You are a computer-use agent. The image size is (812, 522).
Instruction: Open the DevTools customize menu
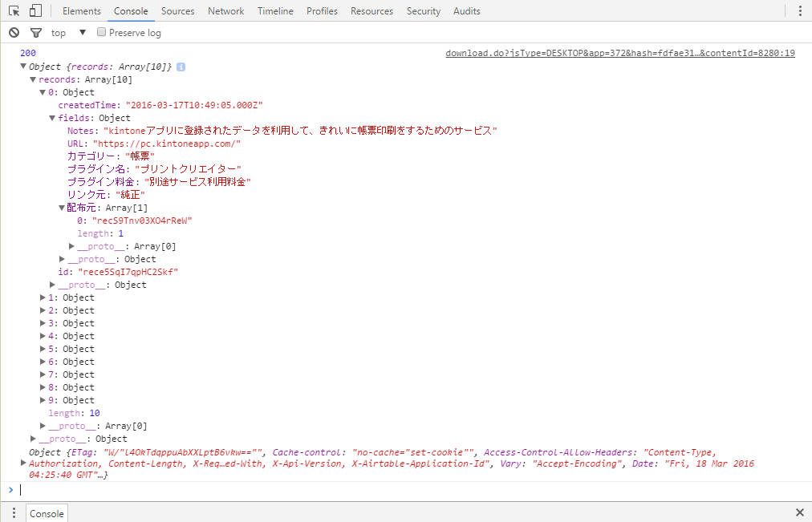[801, 10]
